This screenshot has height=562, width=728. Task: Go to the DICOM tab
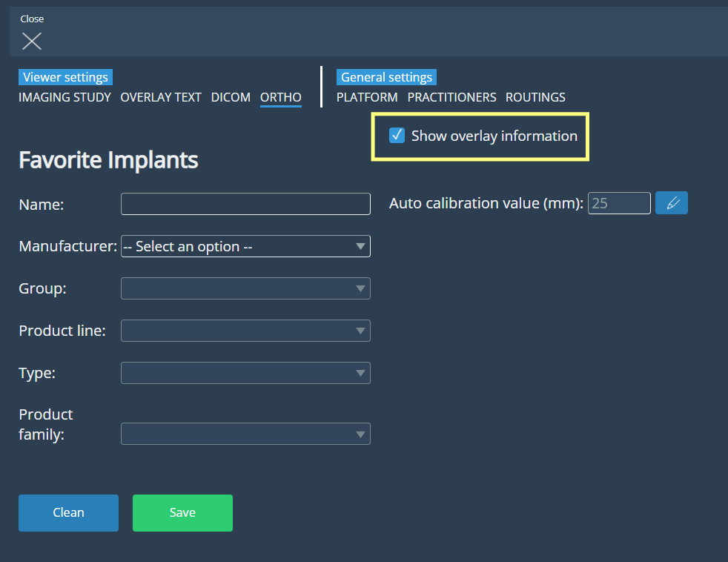[231, 97]
